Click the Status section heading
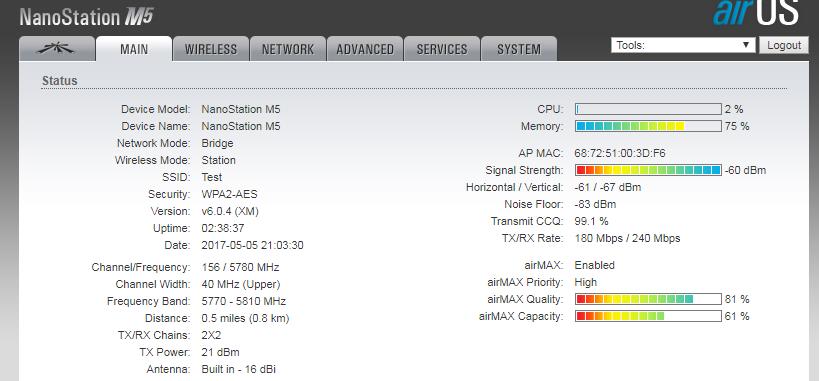This screenshot has height=381, width=819. [60, 81]
